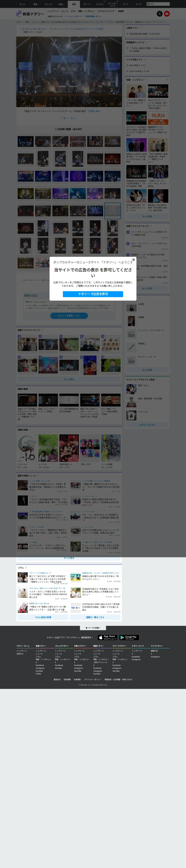Click the 映画ナタリー logo
The height and width of the screenshot is (868, 186).
(30, 14)
